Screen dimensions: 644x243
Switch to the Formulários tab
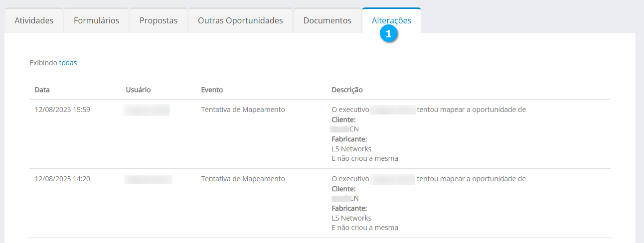tap(96, 20)
